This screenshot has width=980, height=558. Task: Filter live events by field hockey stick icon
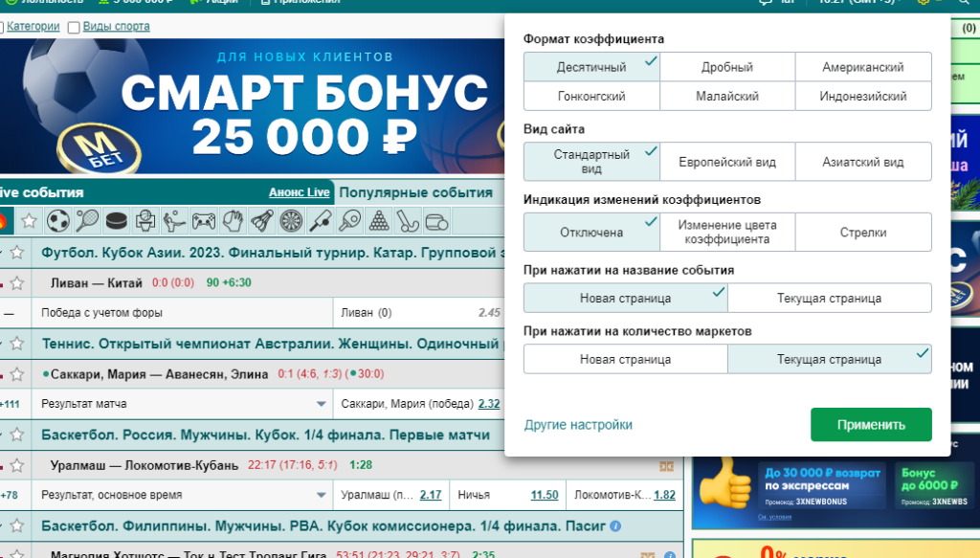[x=408, y=221]
